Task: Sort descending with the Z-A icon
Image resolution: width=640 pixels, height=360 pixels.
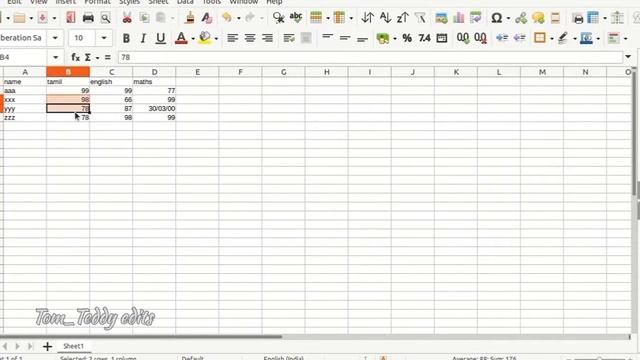Action: [x=402, y=18]
